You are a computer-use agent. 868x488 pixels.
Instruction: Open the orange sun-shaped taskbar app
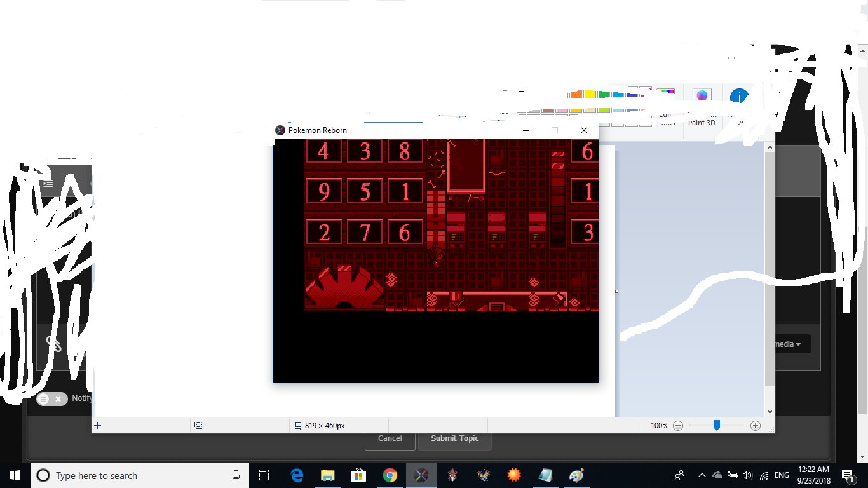[514, 475]
